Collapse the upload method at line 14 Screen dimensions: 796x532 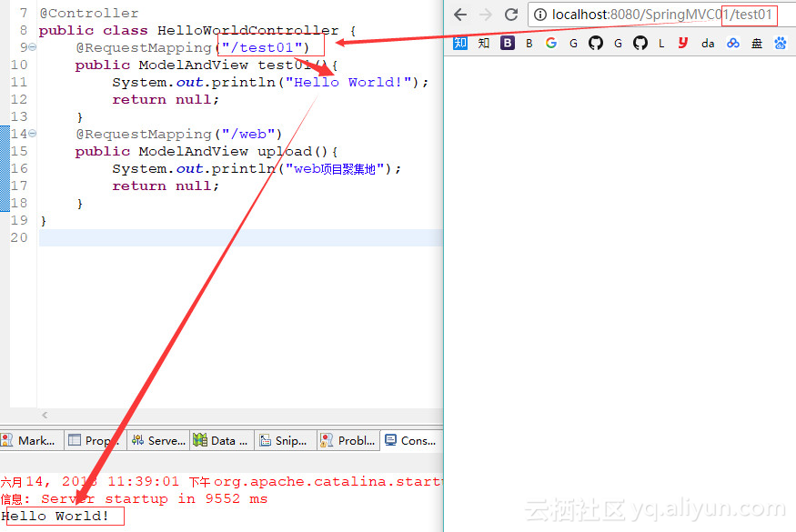tap(33, 134)
